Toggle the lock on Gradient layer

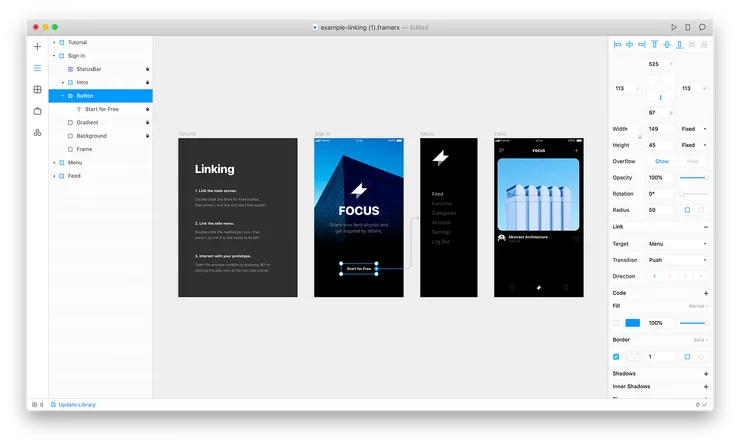tap(147, 123)
